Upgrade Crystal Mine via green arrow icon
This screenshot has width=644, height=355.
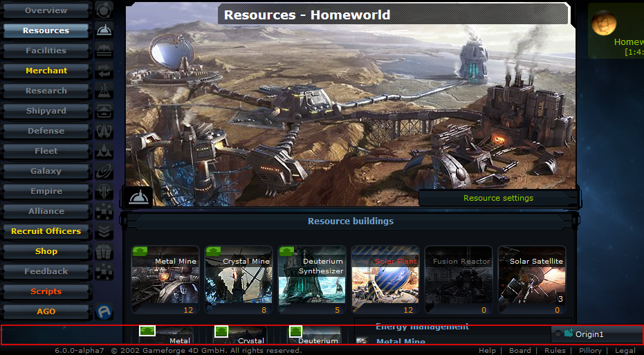(213, 251)
